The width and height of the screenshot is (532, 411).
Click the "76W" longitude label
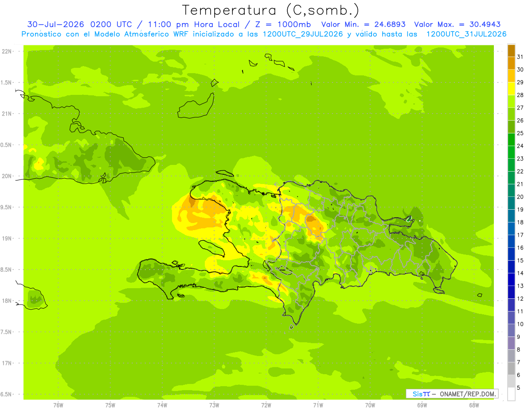[58, 405]
